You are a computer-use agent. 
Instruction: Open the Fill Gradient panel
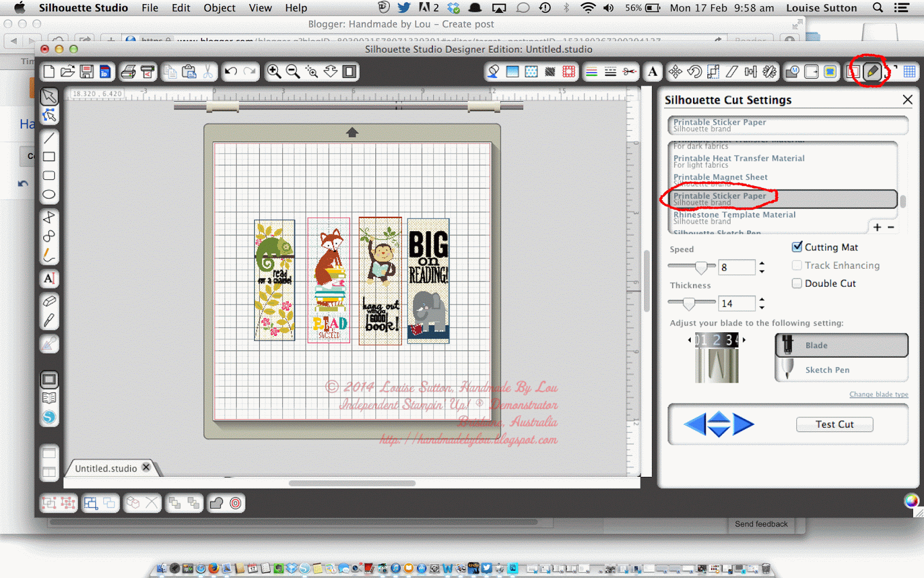click(x=512, y=72)
